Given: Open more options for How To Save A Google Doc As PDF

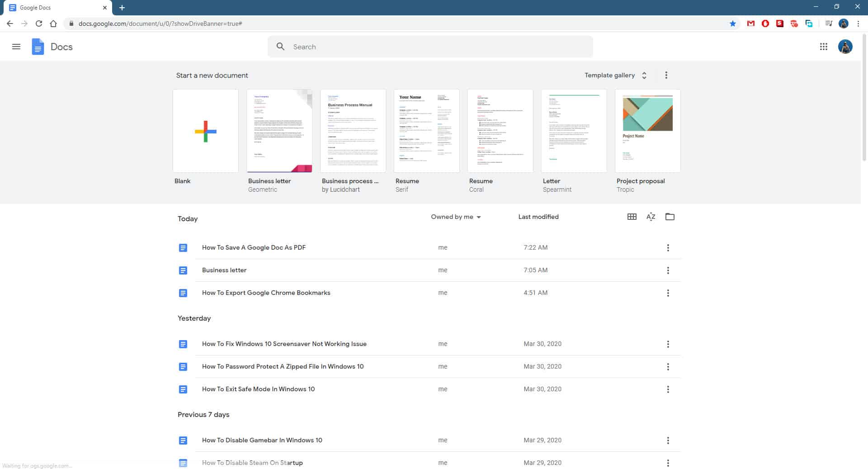Looking at the screenshot, I should [x=668, y=248].
